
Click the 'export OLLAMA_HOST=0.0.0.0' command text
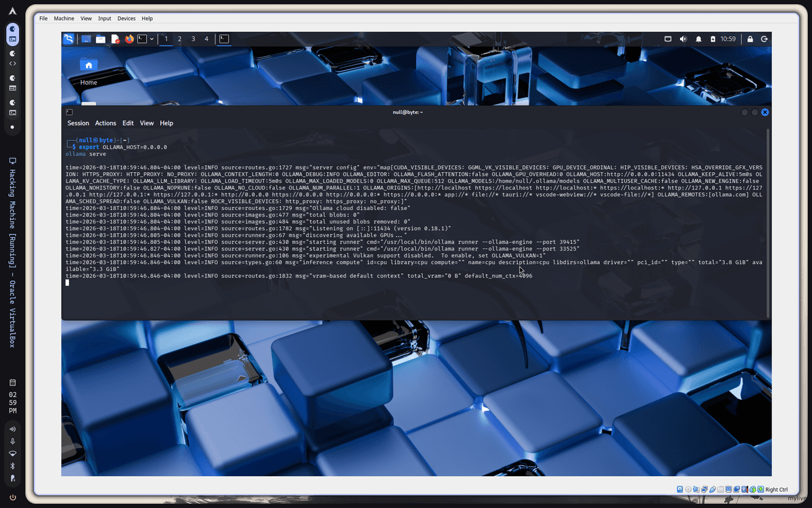[x=123, y=147]
